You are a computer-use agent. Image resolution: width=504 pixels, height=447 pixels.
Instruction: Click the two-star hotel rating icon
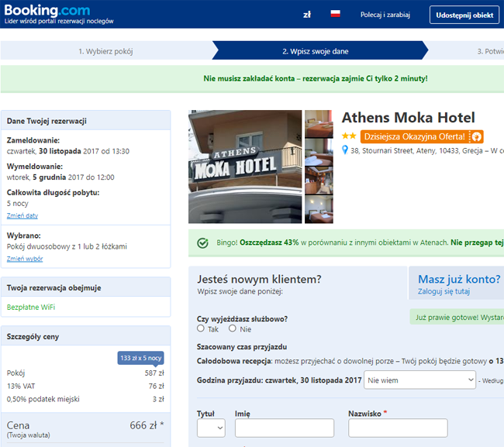point(349,136)
